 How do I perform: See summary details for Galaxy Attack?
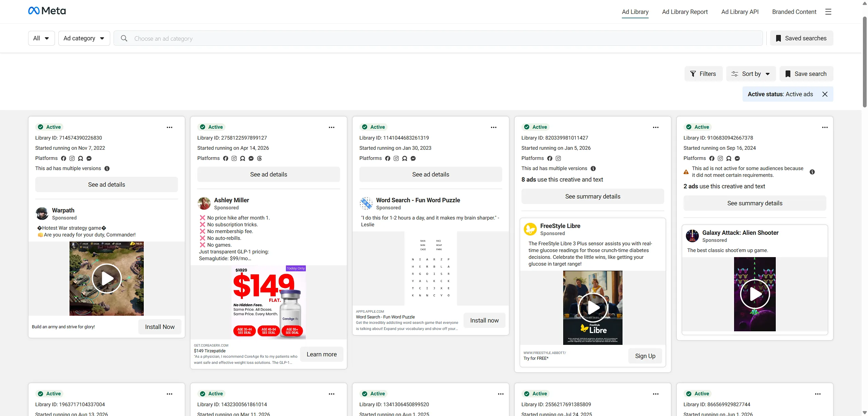[755, 203]
